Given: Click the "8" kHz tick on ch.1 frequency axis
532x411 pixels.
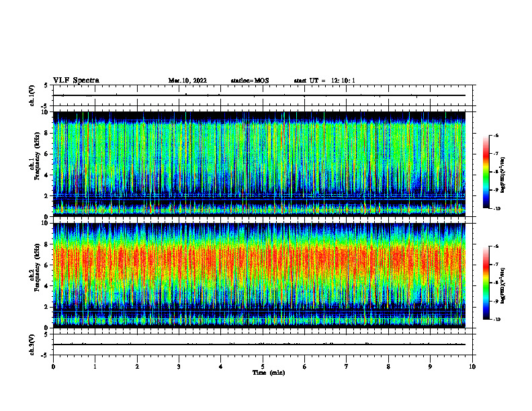Looking at the screenshot, I should pyautogui.click(x=47, y=133).
